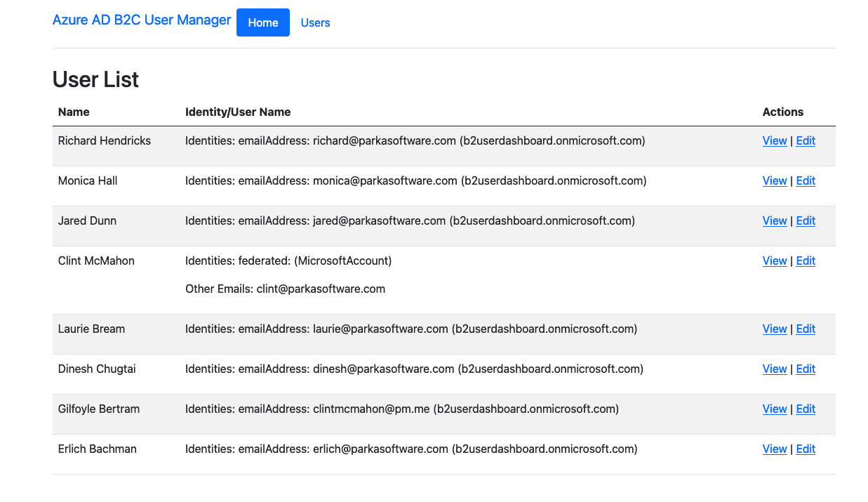This screenshot has height=502, width=868.
Task: Edit Clint McMahon's record
Action: 806,260
